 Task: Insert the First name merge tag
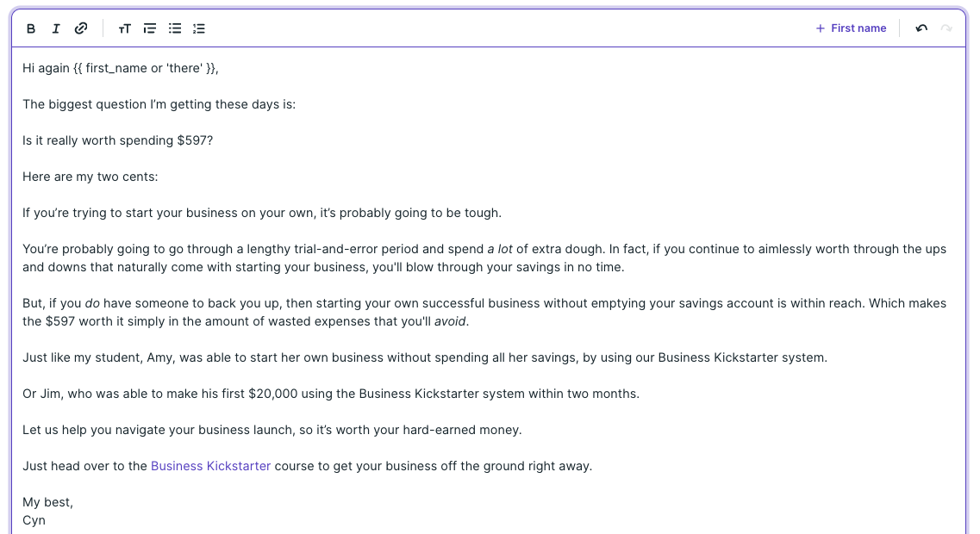[851, 28]
